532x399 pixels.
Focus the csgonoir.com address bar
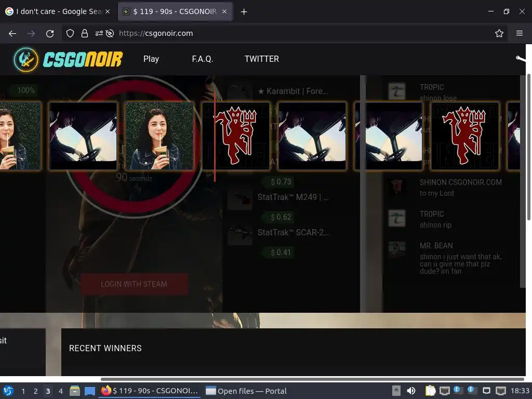284,33
